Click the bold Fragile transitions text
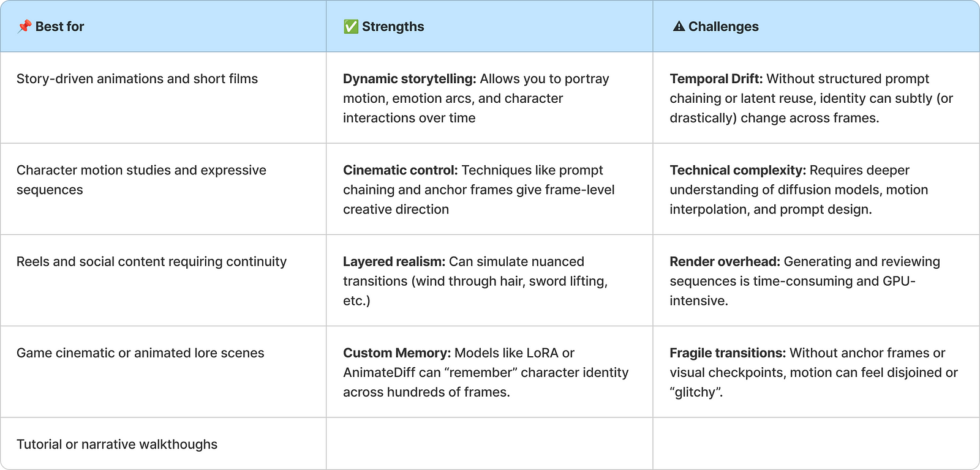Image resolution: width=980 pixels, height=470 pixels. (x=727, y=353)
